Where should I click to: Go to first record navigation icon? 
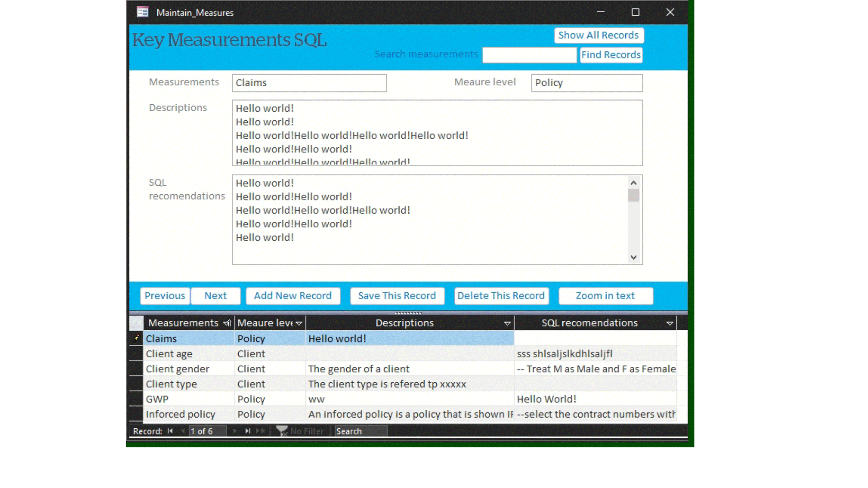tap(170, 431)
